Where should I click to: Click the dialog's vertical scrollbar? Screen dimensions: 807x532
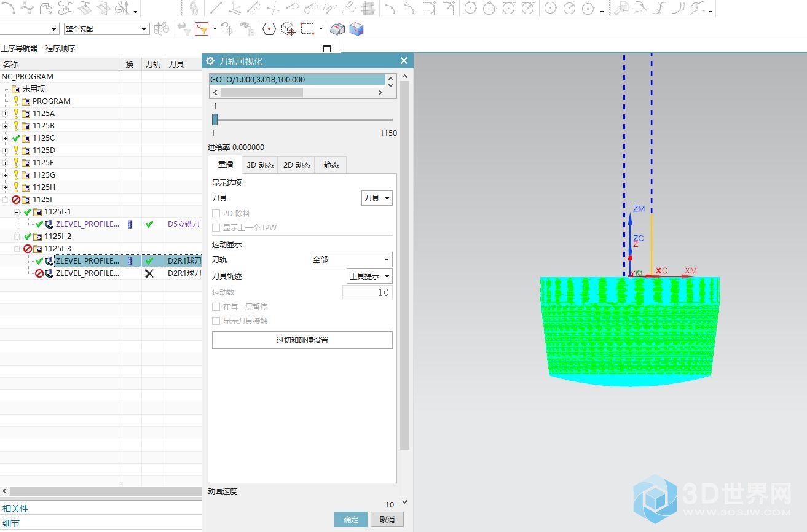pyautogui.click(x=404, y=264)
